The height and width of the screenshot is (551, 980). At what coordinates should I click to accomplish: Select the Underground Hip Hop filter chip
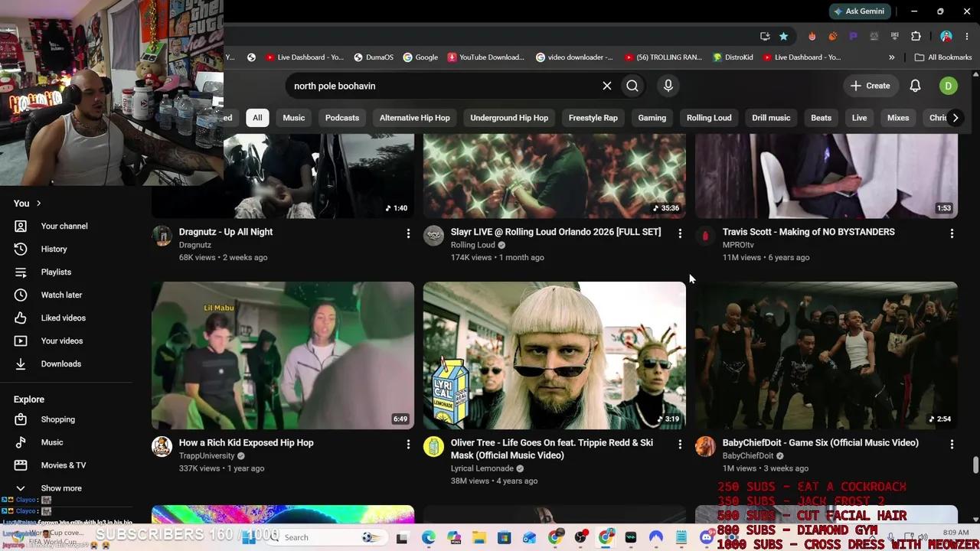click(509, 118)
